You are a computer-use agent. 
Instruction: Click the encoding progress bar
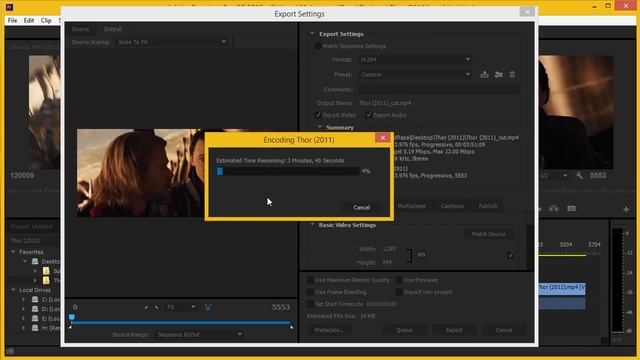tap(288, 171)
